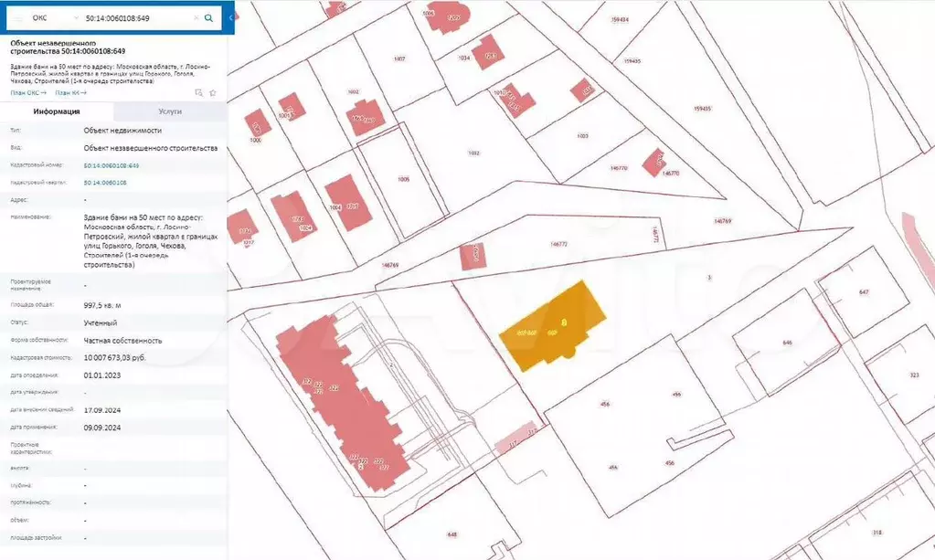Click parcel 648 on the map

pyautogui.click(x=452, y=534)
